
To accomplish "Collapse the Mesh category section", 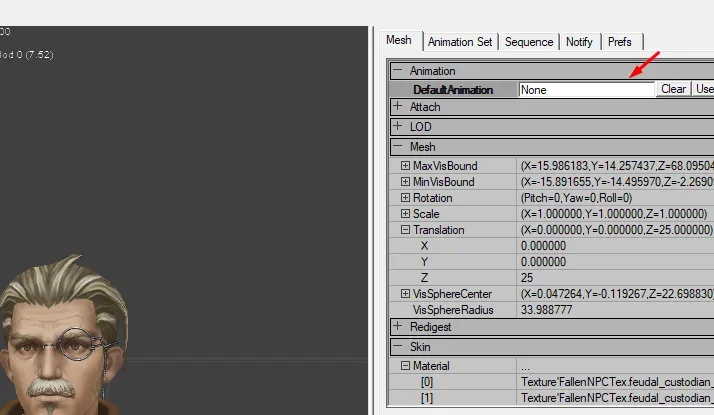I will [x=398, y=146].
